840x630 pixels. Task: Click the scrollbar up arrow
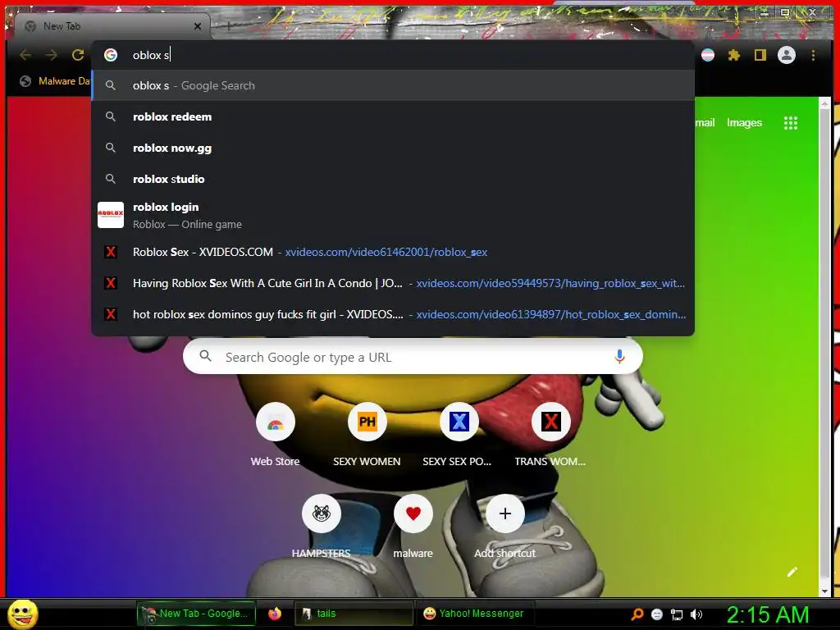(x=824, y=104)
